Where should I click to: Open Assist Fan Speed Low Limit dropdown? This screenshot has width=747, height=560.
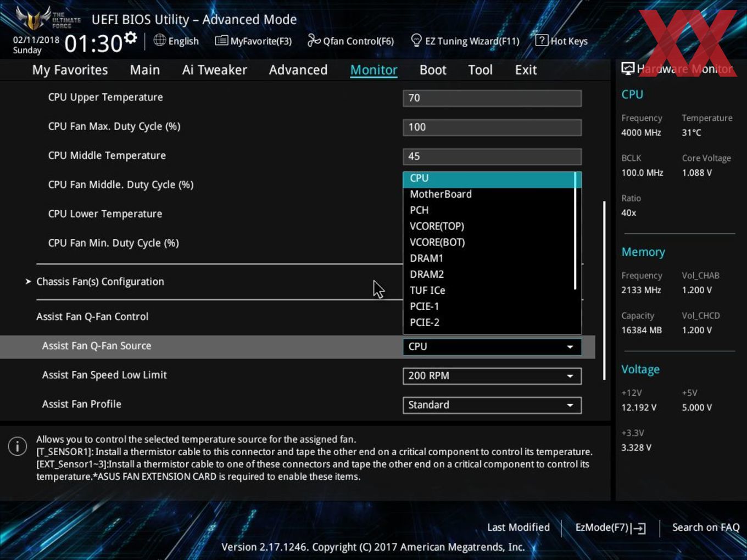pyautogui.click(x=492, y=376)
